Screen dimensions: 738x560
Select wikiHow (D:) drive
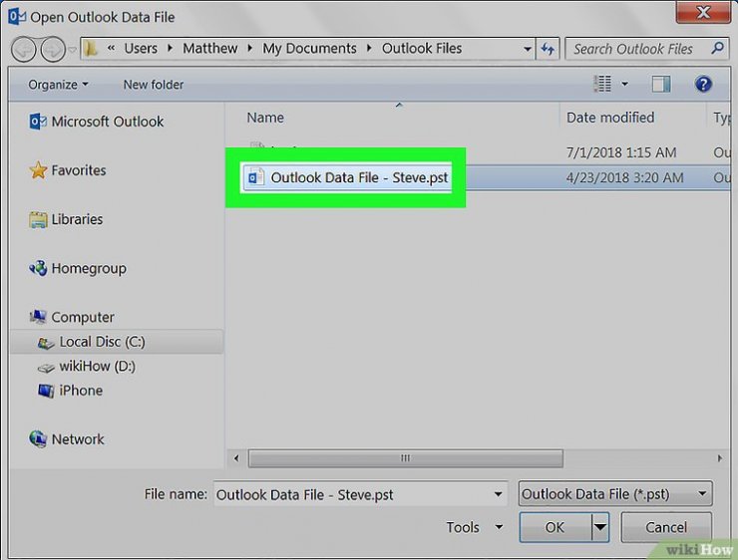pyautogui.click(x=97, y=366)
